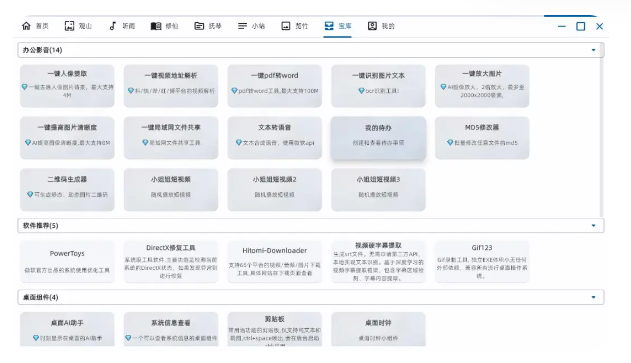Click the diamond icon on 一键识别图片文本 card

361,91
